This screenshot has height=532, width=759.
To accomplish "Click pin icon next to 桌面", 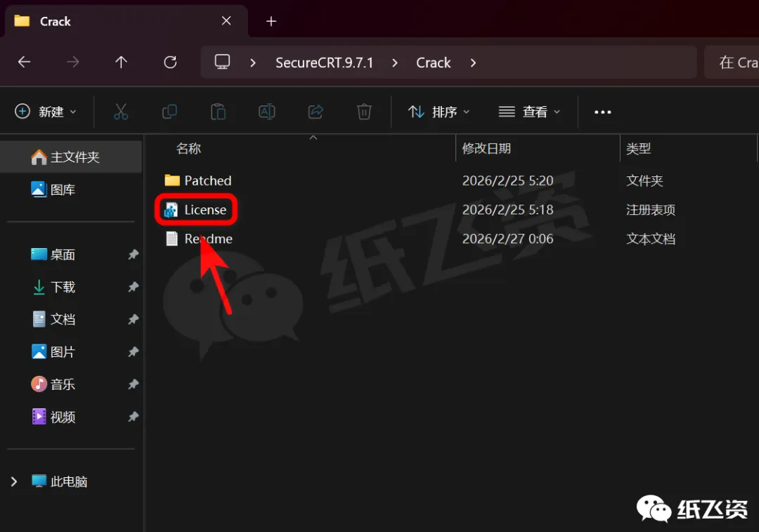I will 133,254.
